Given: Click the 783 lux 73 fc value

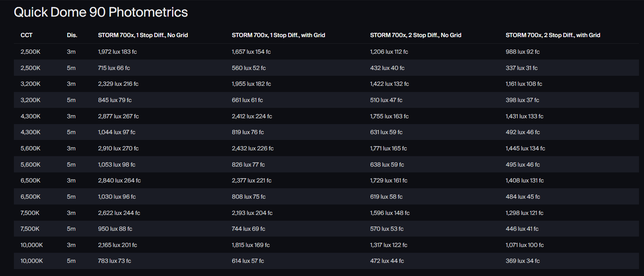Looking at the screenshot, I should (114, 261).
